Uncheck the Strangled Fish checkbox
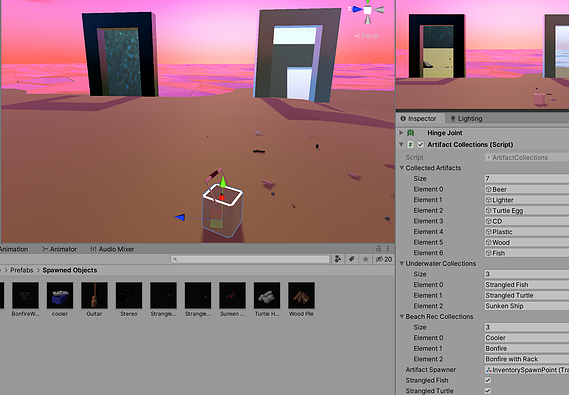The image size is (569, 395). point(488,380)
